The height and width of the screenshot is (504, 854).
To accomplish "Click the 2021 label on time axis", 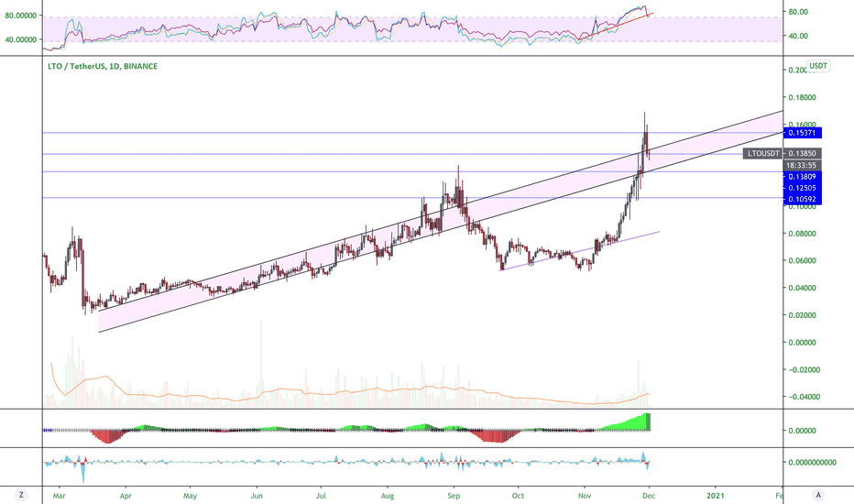I will click(x=715, y=496).
